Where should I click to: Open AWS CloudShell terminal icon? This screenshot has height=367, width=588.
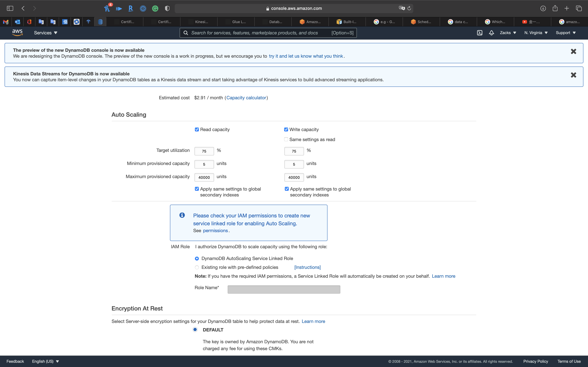pos(479,33)
